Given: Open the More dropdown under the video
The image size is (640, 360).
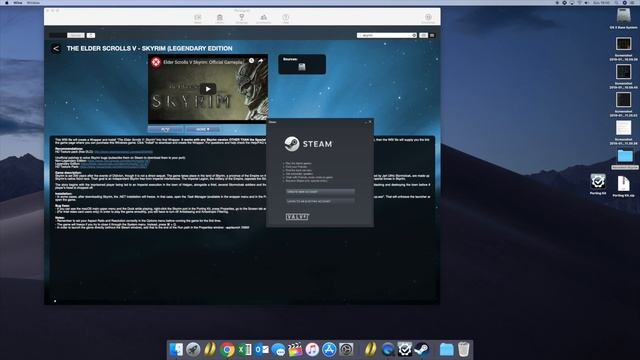Looking at the screenshot, I should (x=202, y=129).
